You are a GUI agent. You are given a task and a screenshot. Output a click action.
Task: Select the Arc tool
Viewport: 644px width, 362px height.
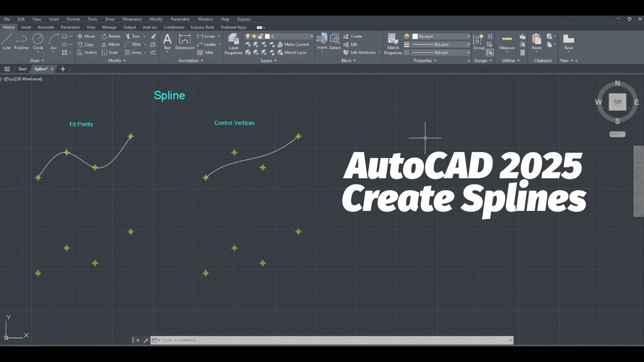pyautogui.click(x=53, y=42)
